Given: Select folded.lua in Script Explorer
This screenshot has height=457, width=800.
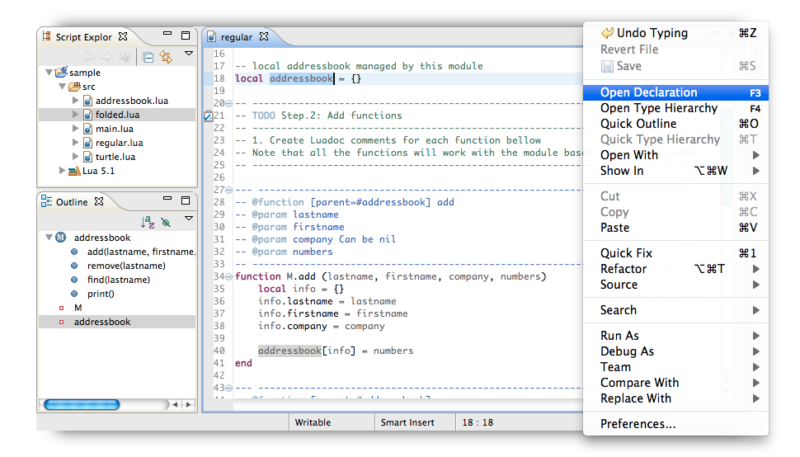Looking at the screenshot, I should 117,114.
